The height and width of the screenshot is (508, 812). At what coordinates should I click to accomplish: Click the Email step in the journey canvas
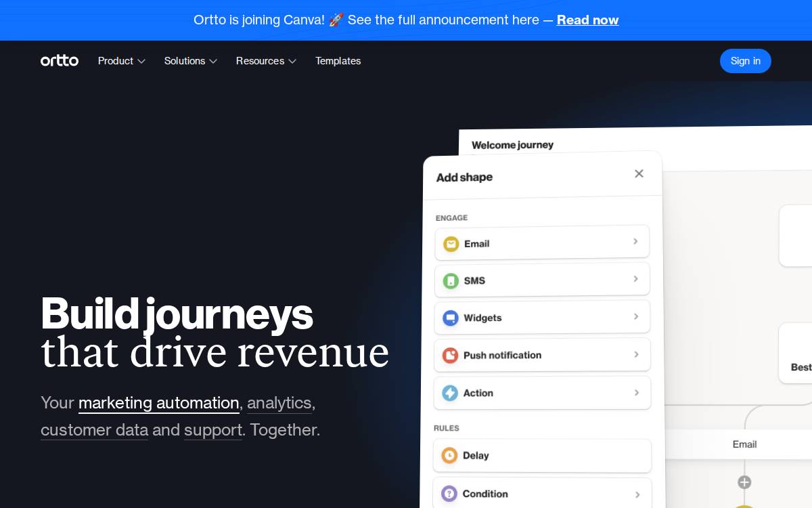pos(744,444)
